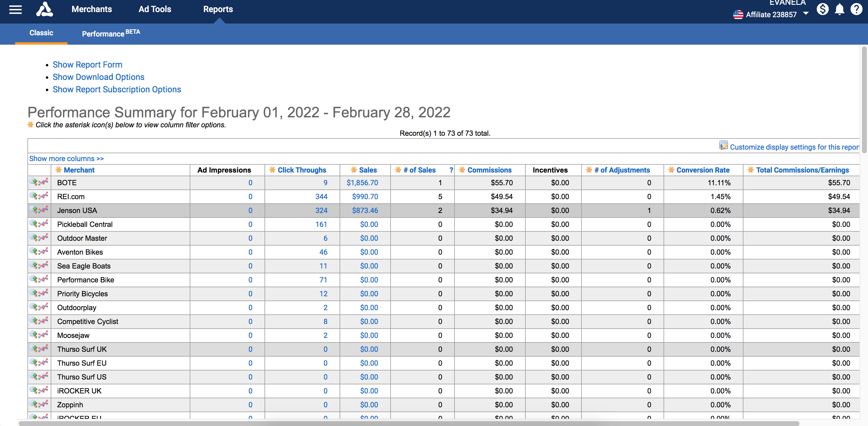Click the trend chart icon for BOTE
Viewport: 868px width, 426px height.
tap(43, 182)
